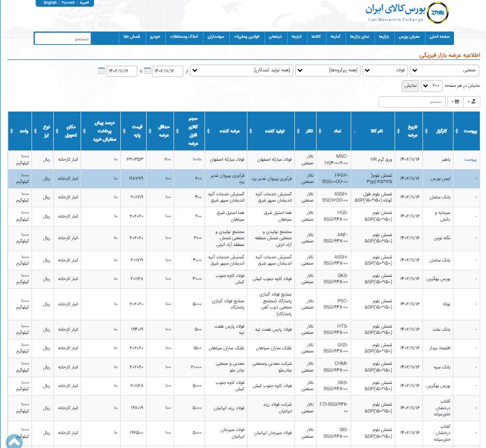Open the قوانین ومقررات menu item
The height and width of the screenshot is (448, 486).
click(x=246, y=37)
